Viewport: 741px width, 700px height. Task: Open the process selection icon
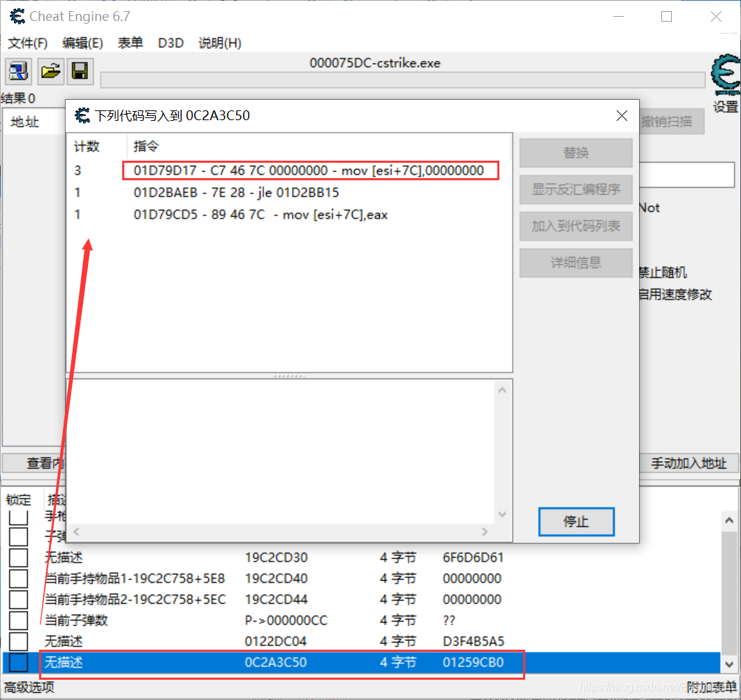pos(18,71)
